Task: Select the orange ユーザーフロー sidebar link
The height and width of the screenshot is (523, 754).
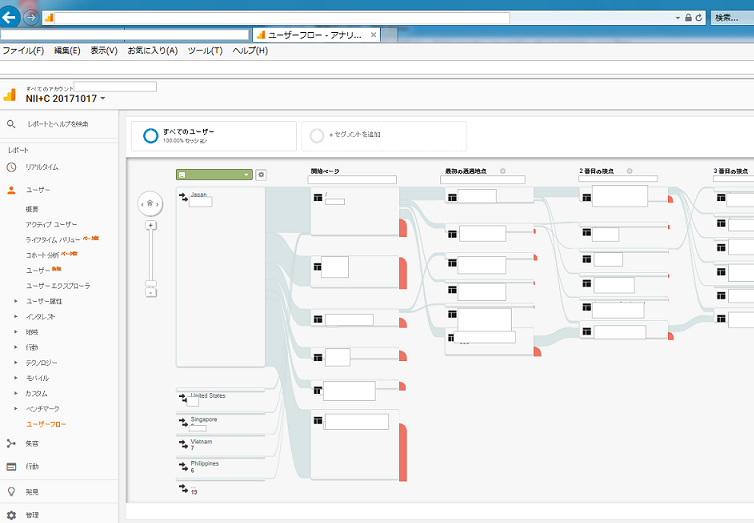Action: pyautogui.click(x=46, y=424)
